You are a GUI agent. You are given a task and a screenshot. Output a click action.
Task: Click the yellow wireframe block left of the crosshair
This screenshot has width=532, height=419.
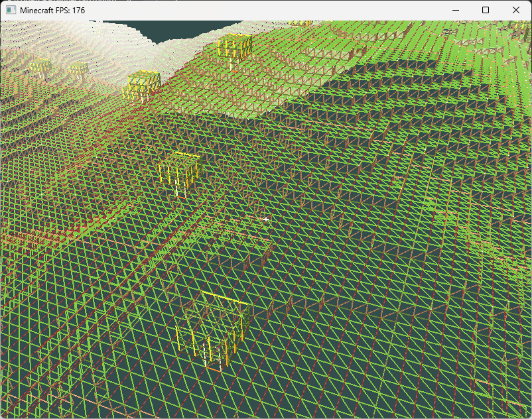(179, 172)
